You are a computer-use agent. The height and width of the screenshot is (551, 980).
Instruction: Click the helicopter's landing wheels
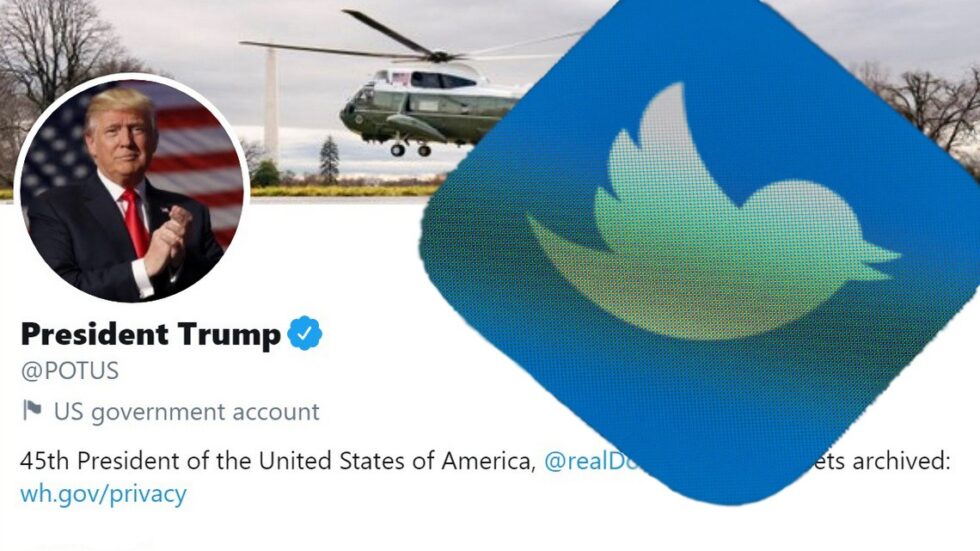[411, 149]
